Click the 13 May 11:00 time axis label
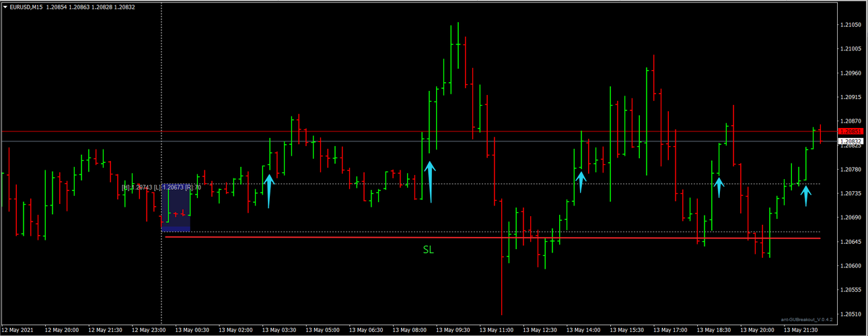Image resolution: width=868 pixels, height=336 pixels. coord(496,330)
